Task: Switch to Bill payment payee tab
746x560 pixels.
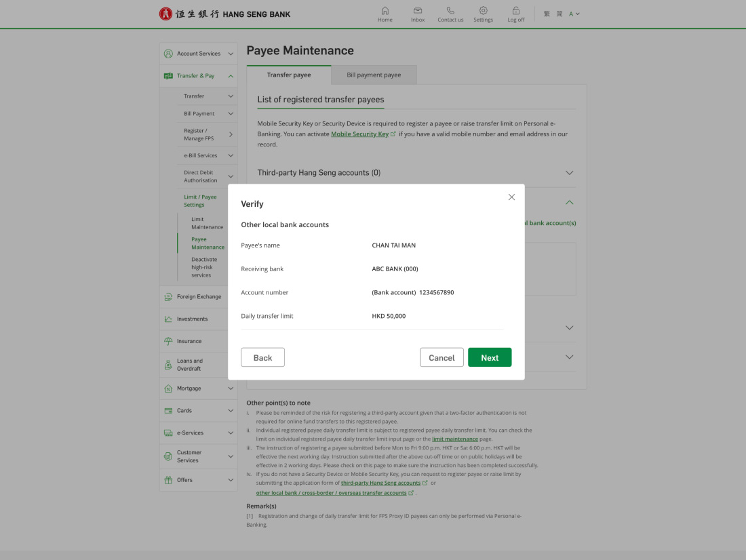Action: pos(374,75)
